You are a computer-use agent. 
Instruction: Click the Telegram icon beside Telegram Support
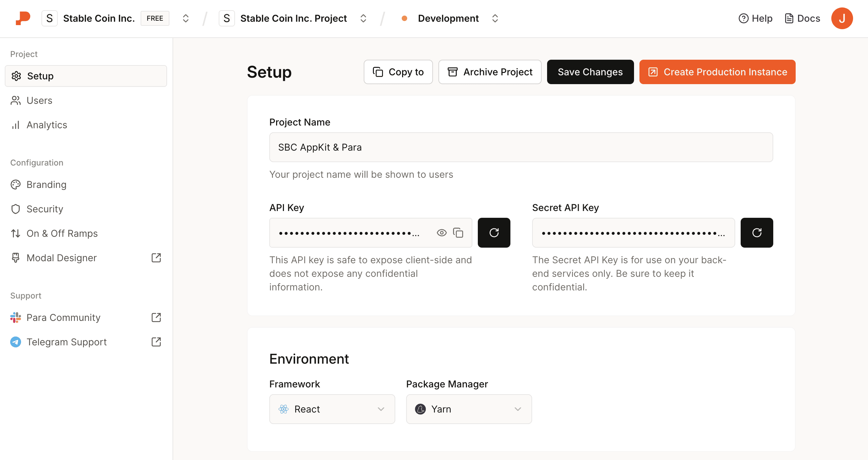point(16,342)
